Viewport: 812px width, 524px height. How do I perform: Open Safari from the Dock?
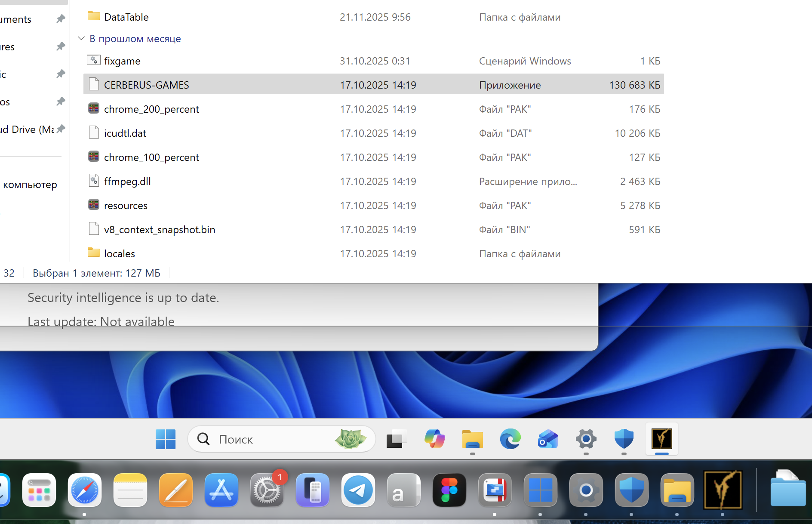(x=84, y=490)
